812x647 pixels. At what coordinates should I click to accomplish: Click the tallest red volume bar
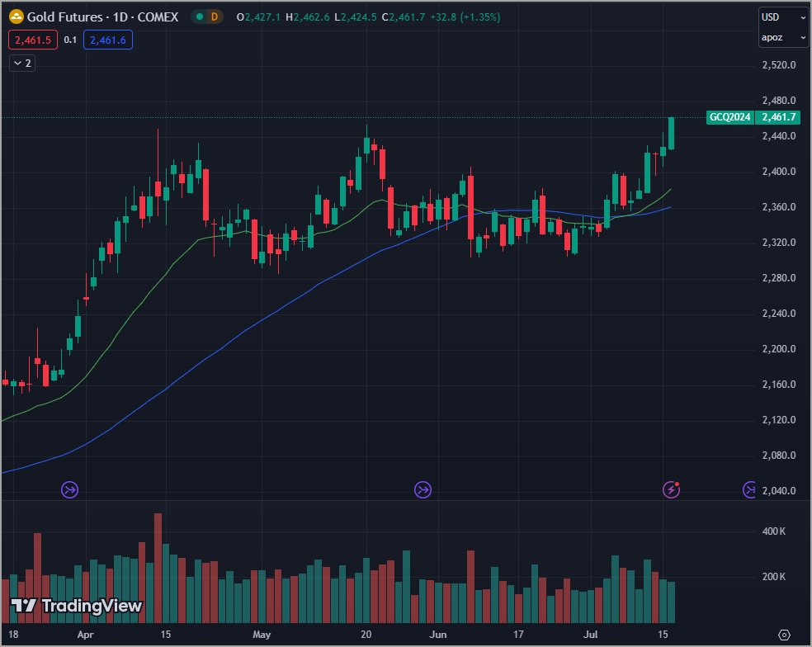(x=158, y=568)
